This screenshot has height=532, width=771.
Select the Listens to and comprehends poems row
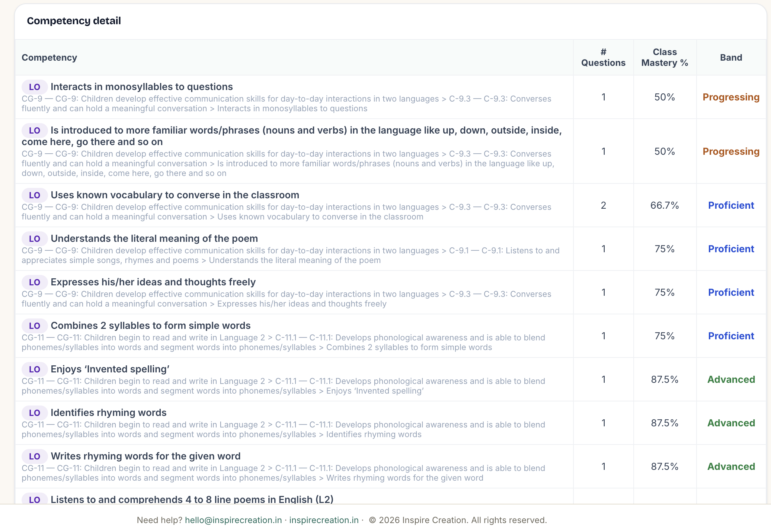click(390, 497)
